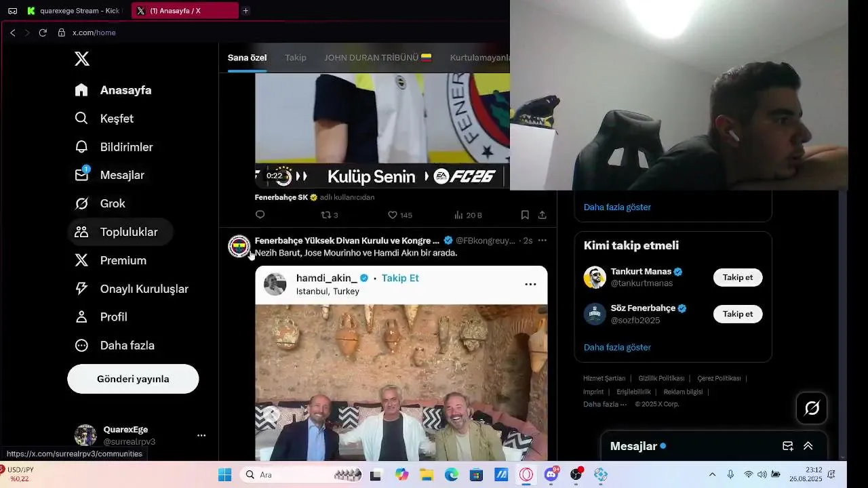Image resolution: width=868 pixels, height=488 pixels.
Task: Expand the footer Daha fazla menu
Action: click(605, 404)
